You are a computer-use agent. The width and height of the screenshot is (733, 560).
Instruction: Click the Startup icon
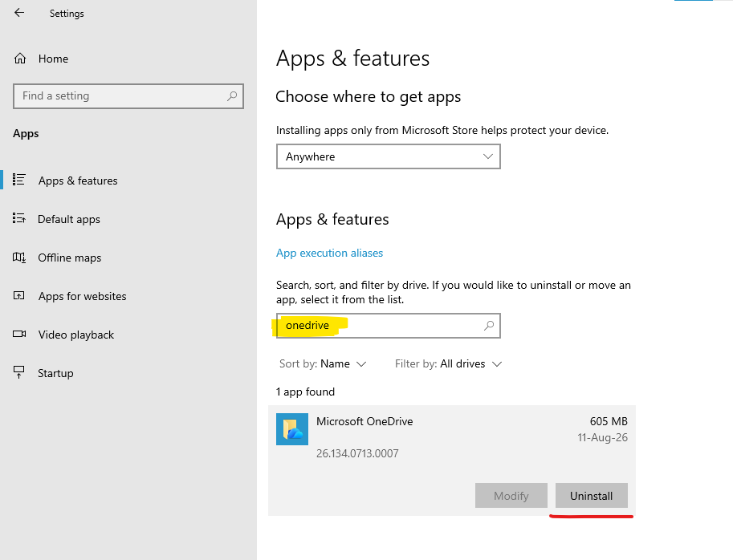[18, 372]
